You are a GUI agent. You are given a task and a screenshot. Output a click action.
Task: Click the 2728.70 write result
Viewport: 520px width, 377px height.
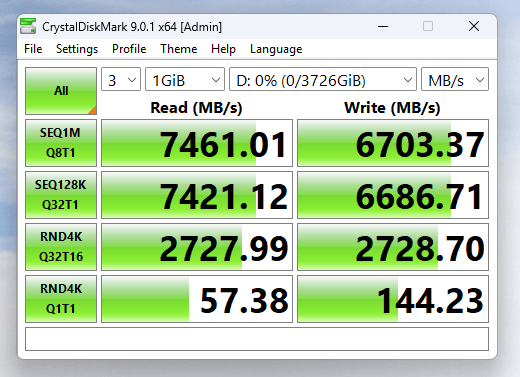pyautogui.click(x=393, y=247)
